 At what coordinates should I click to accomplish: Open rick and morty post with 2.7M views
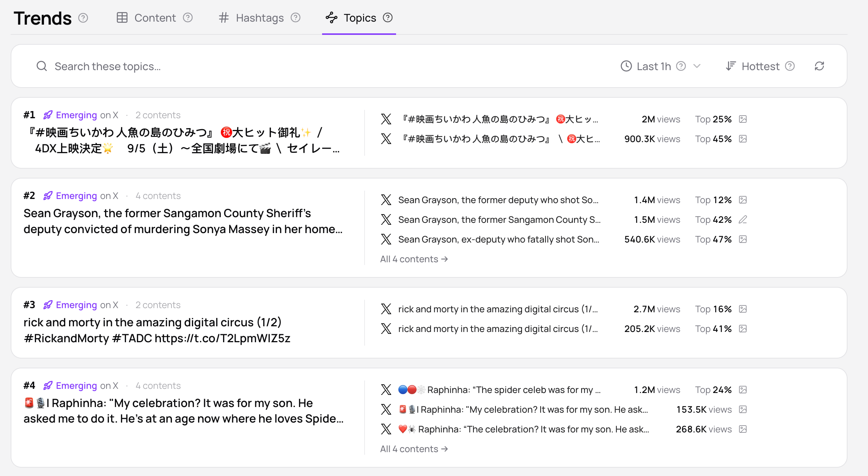498,309
